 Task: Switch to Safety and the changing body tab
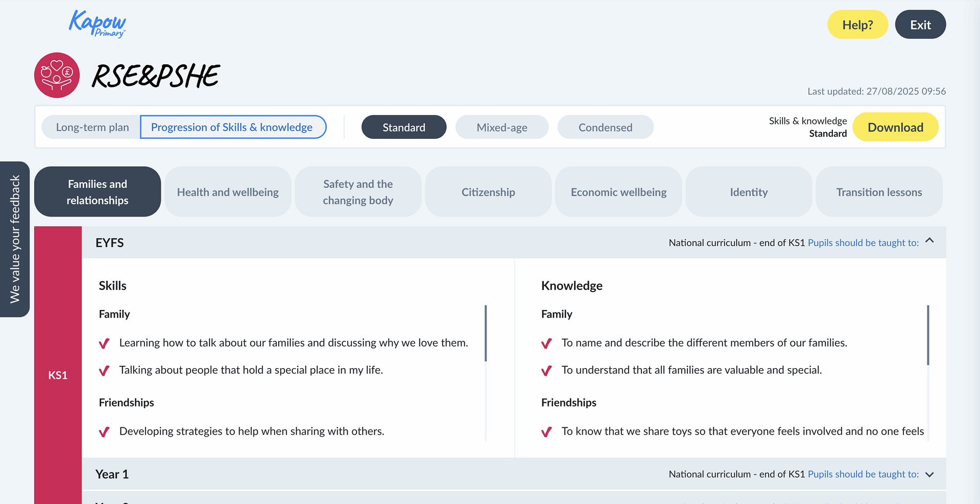point(358,192)
